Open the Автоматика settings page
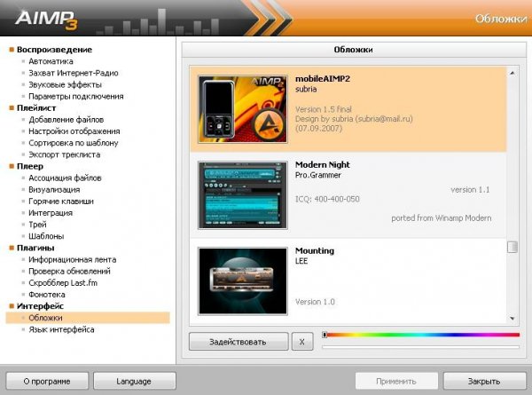Viewport: 532px width, 395px height. pyautogui.click(x=51, y=61)
